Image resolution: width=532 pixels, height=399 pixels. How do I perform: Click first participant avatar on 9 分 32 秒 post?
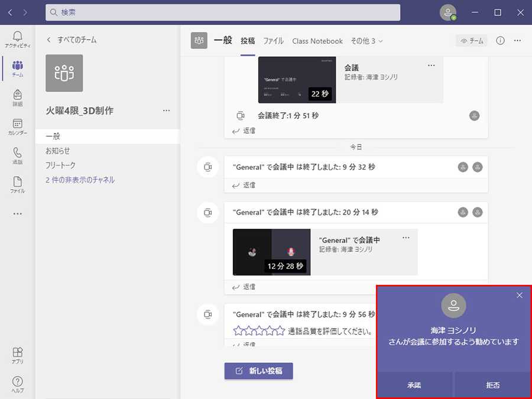click(x=463, y=167)
